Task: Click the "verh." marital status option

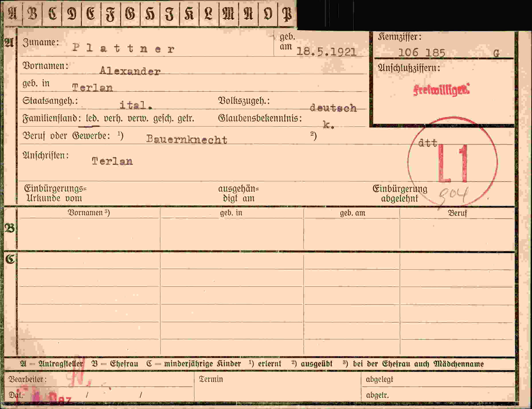Action: (x=113, y=118)
